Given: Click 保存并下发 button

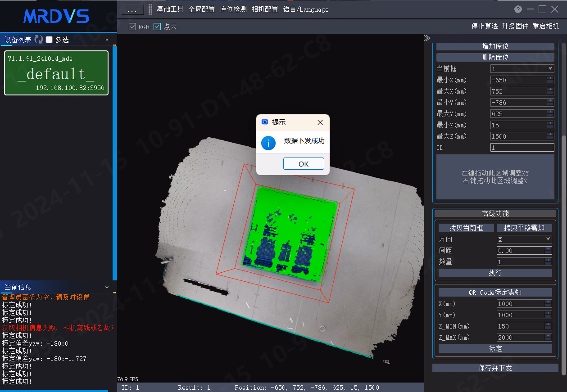Looking at the screenshot, I should [x=495, y=368].
